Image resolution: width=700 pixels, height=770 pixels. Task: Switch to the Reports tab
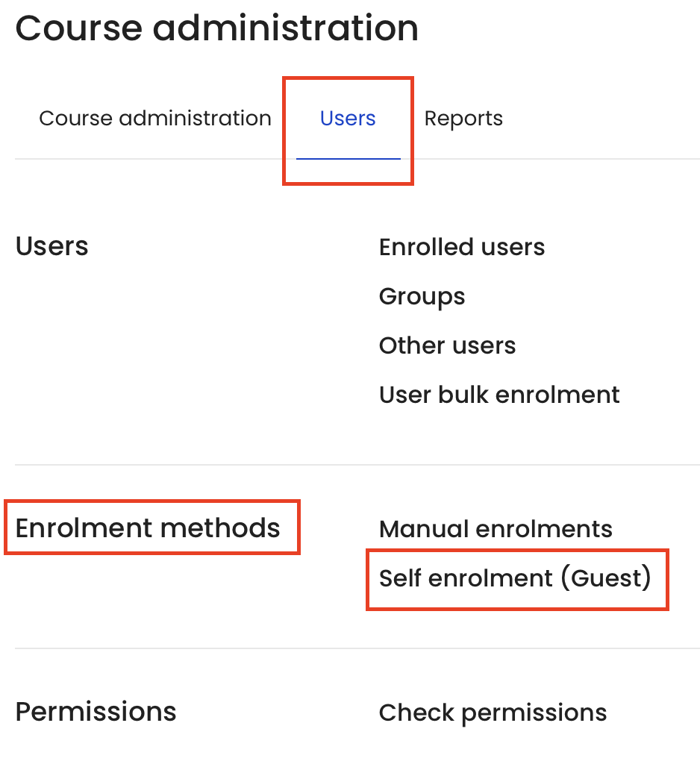[x=463, y=119]
